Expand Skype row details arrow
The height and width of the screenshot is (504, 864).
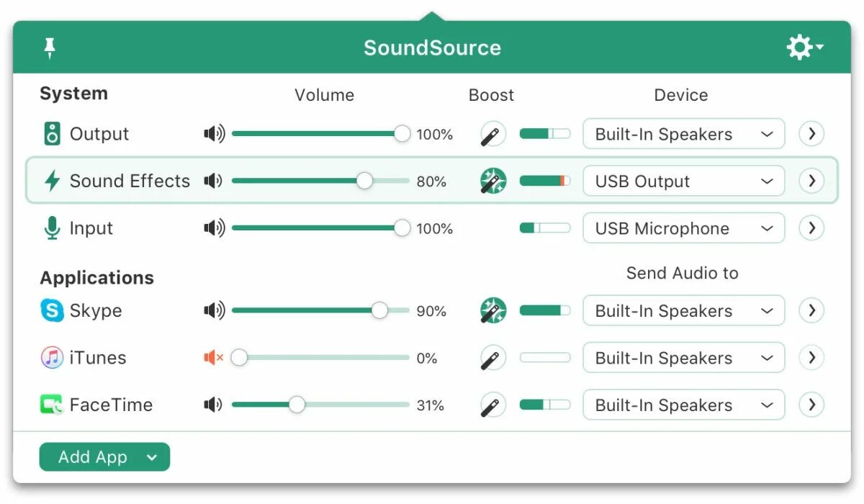click(811, 311)
